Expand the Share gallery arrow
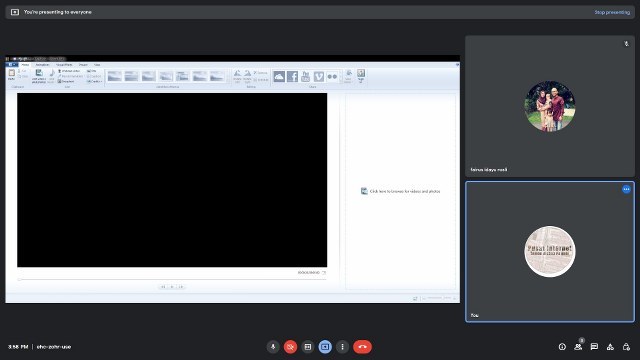 [x=340, y=80]
